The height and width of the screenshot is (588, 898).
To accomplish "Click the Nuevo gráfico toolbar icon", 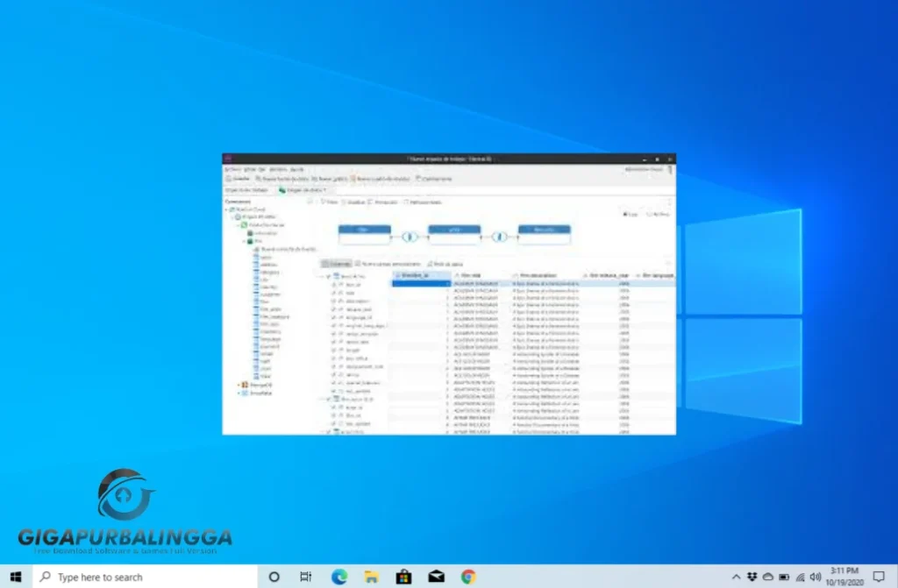I will (x=314, y=179).
